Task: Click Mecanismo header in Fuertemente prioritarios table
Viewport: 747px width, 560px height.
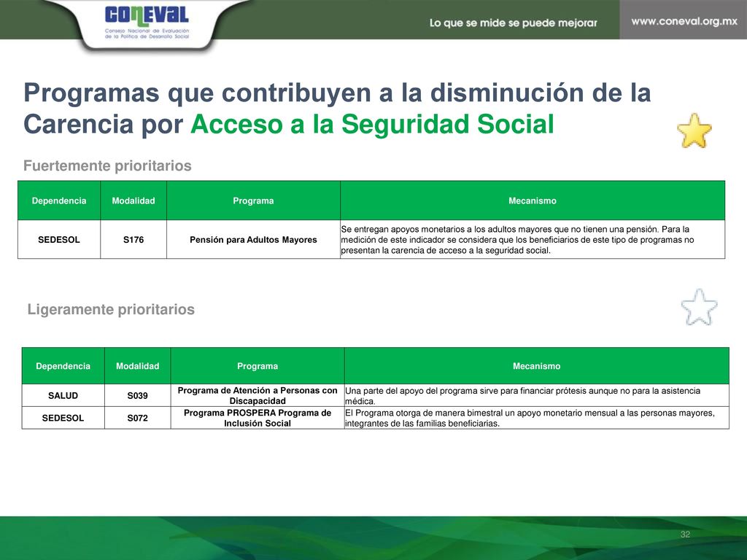Action: tap(533, 201)
